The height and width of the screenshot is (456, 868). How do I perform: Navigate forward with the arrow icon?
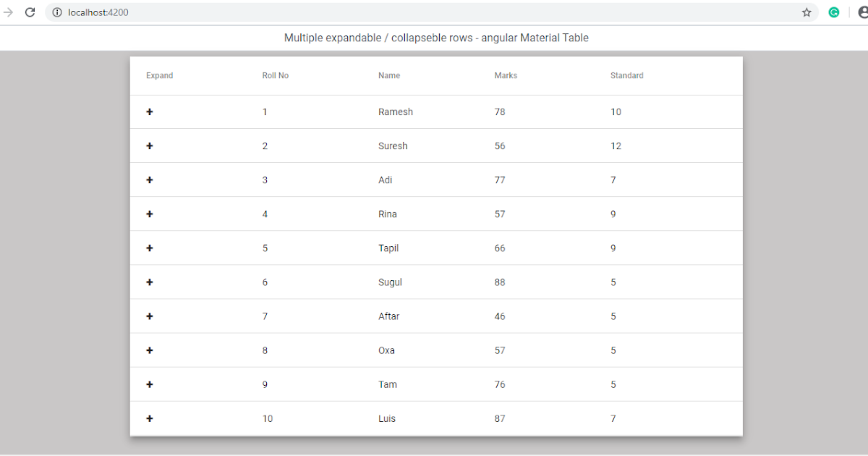click(7, 12)
